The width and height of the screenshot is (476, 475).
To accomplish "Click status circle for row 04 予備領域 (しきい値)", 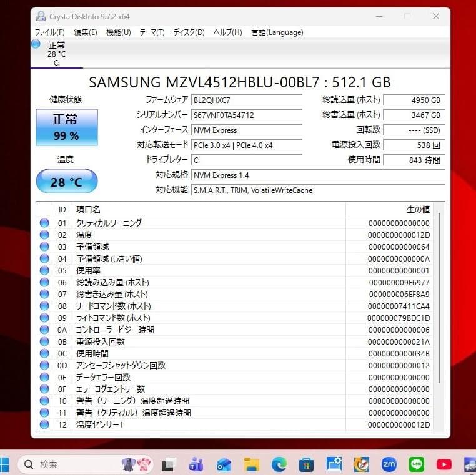I will pos(44,258).
